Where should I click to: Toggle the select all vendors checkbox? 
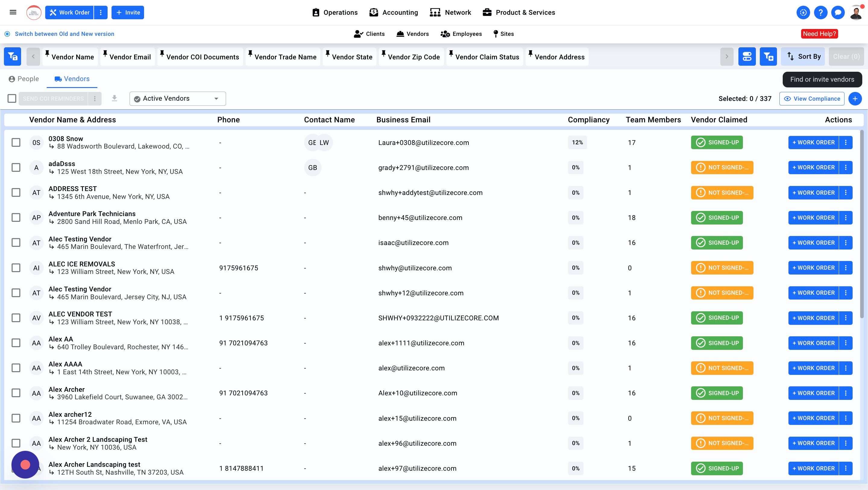point(12,99)
